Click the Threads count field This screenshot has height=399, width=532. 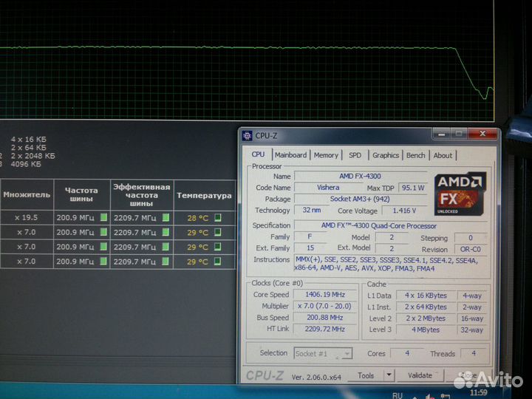click(474, 353)
